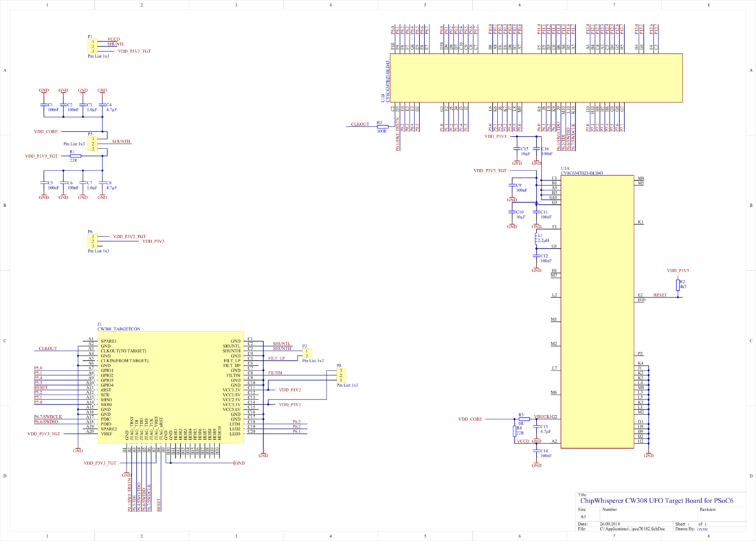The height and width of the screenshot is (541, 756).
Task: Click resistor R3 0R
Action: [x=524, y=419]
